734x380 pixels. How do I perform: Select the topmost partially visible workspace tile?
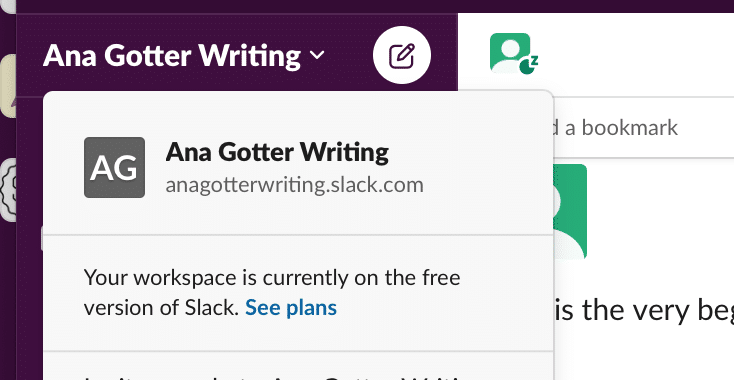pos(8,7)
